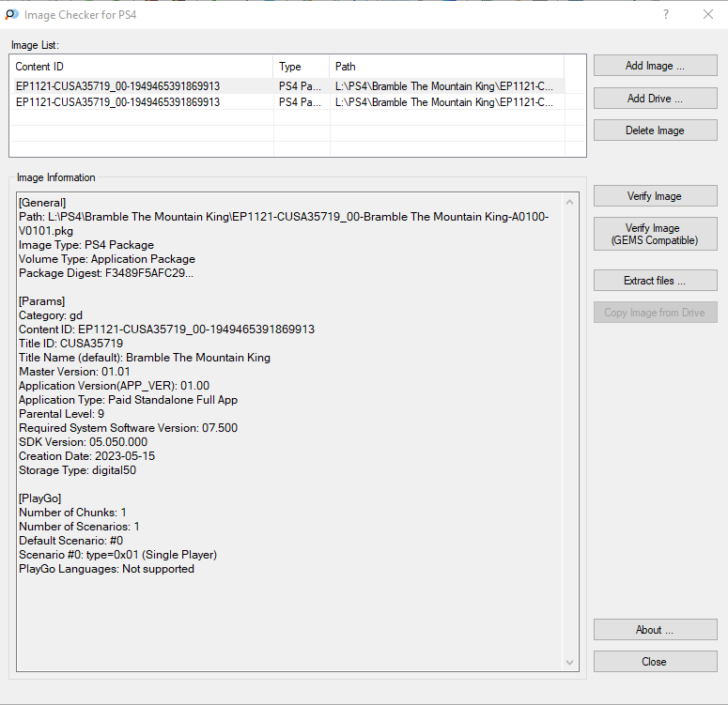Click the Application Type: Paid Standalone line
728x705 pixels.
pyautogui.click(x=128, y=400)
